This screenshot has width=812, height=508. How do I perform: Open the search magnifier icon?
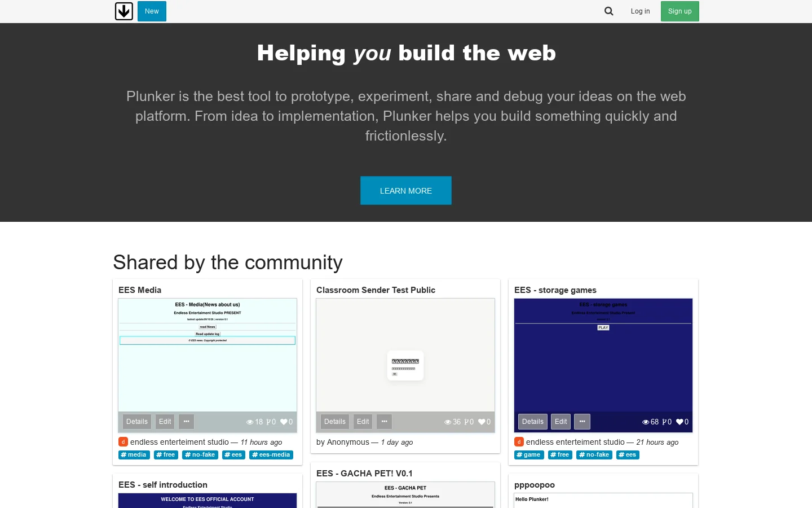(609, 11)
